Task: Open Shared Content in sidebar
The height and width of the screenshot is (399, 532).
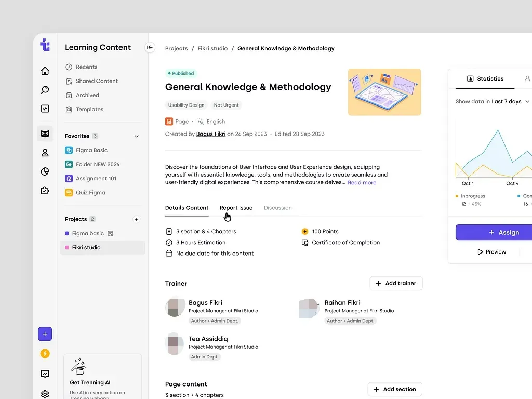Action: [91, 81]
